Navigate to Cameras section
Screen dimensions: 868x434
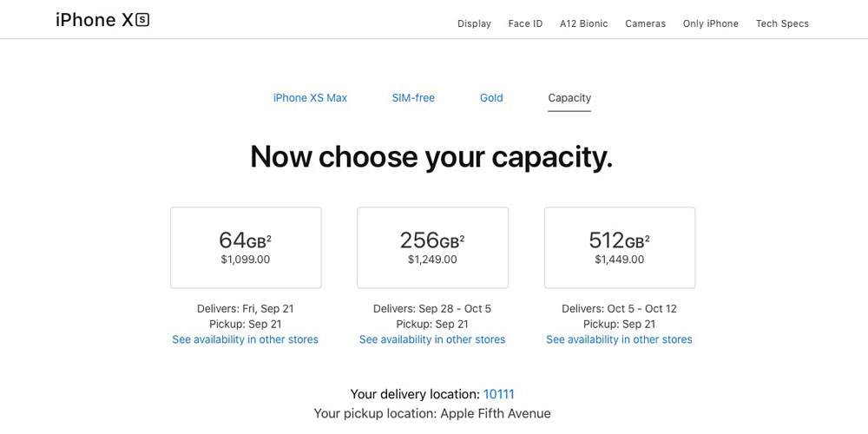[645, 23]
